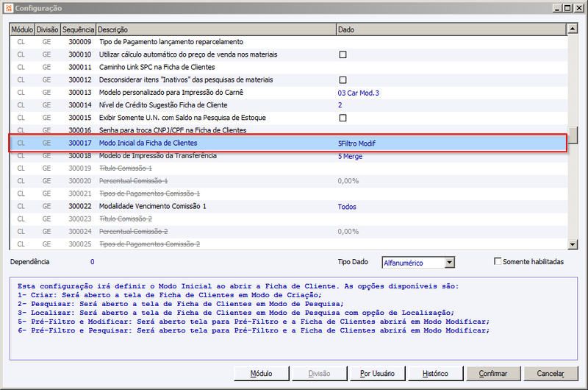Click the scrollbar up arrow of the list

click(x=573, y=29)
